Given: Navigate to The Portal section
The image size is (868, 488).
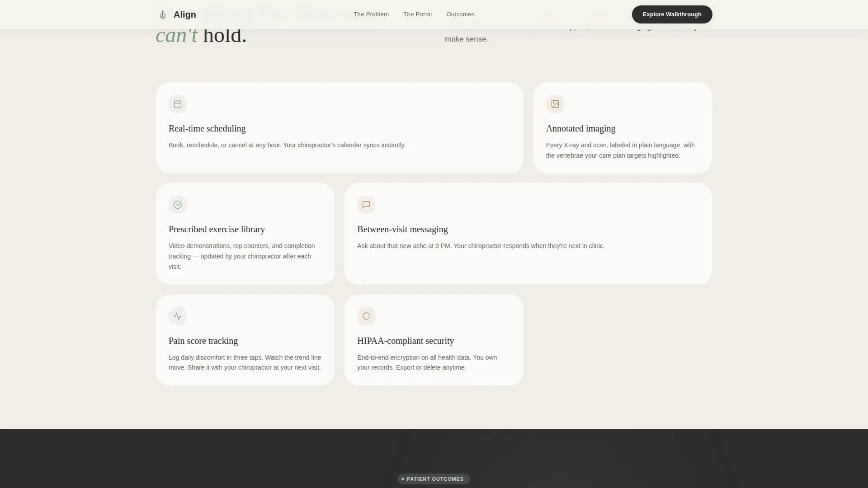Looking at the screenshot, I should pos(417,14).
